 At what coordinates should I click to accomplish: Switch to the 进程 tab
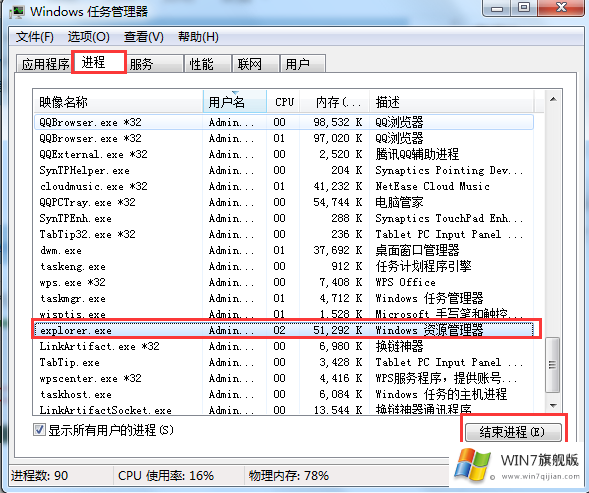pyautogui.click(x=99, y=62)
